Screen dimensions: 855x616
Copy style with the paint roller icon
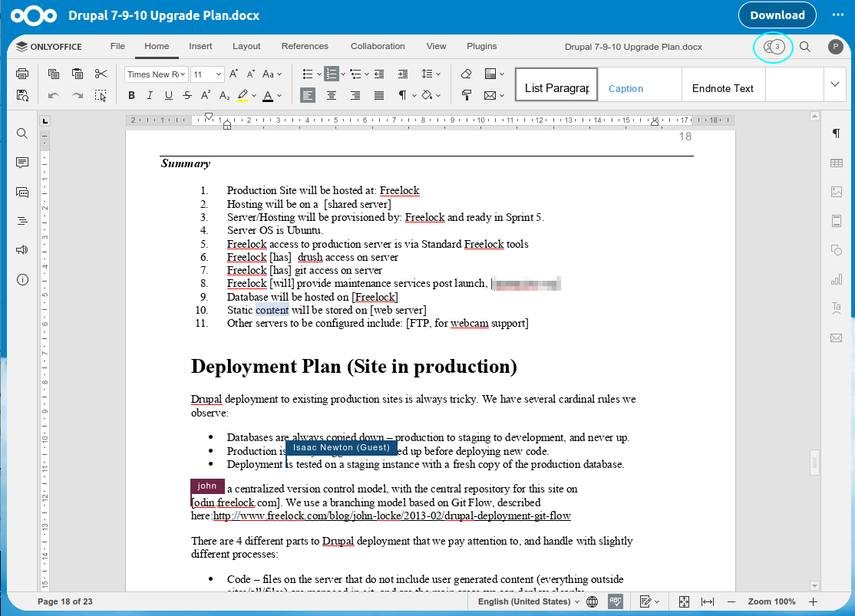point(466,95)
